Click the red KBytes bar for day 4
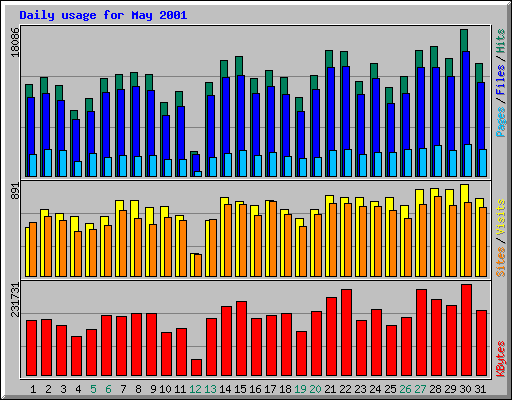512x400 pixels. pos(76,356)
